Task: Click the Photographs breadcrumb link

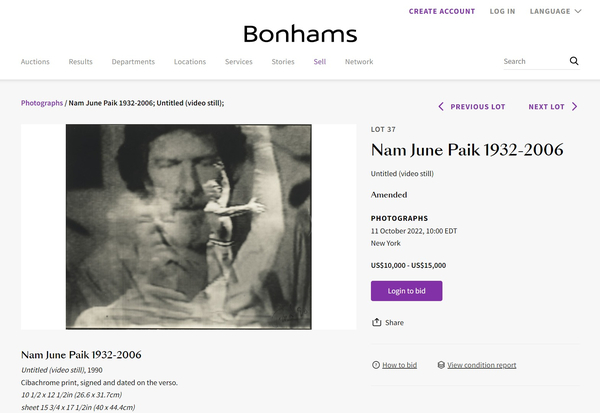Action: pos(42,103)
